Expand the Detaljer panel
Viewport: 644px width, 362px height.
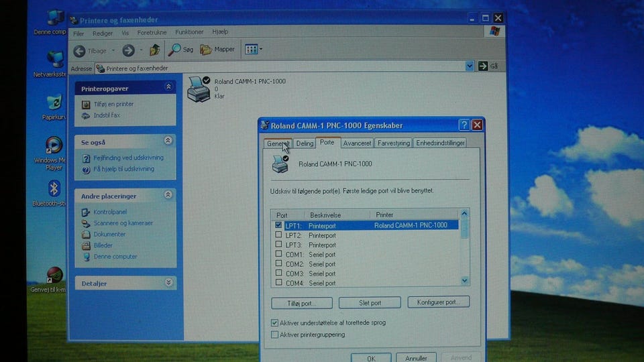(x=168, y=282)
